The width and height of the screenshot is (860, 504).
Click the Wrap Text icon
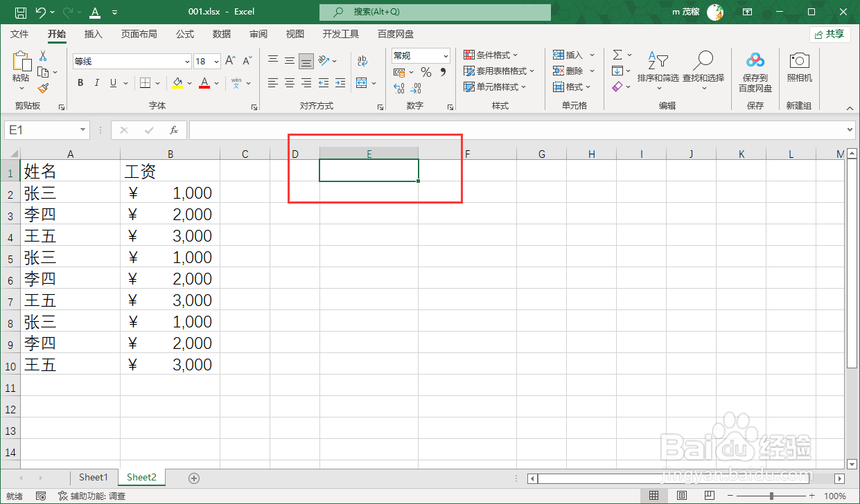click(362, 61)
